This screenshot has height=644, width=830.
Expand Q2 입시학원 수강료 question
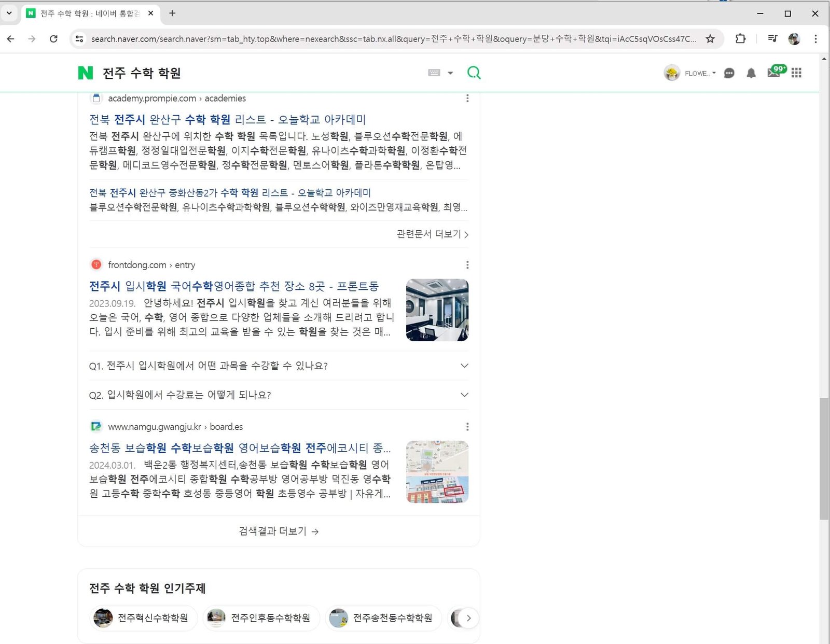click(279, 395)
